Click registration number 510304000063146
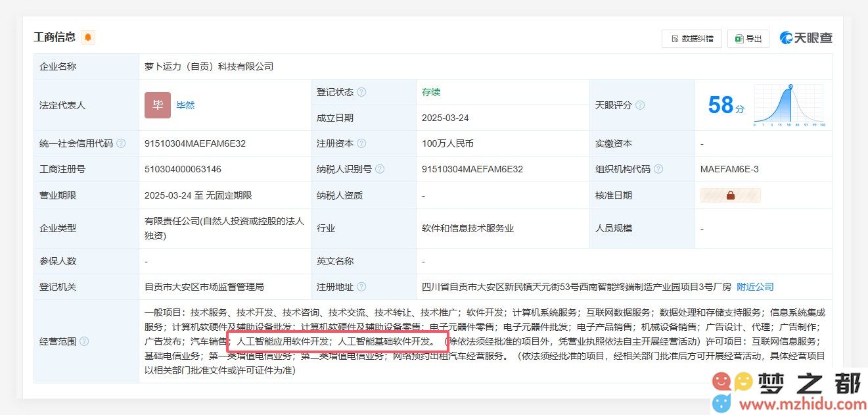The image size is (868, 415). tap(183, 169)
